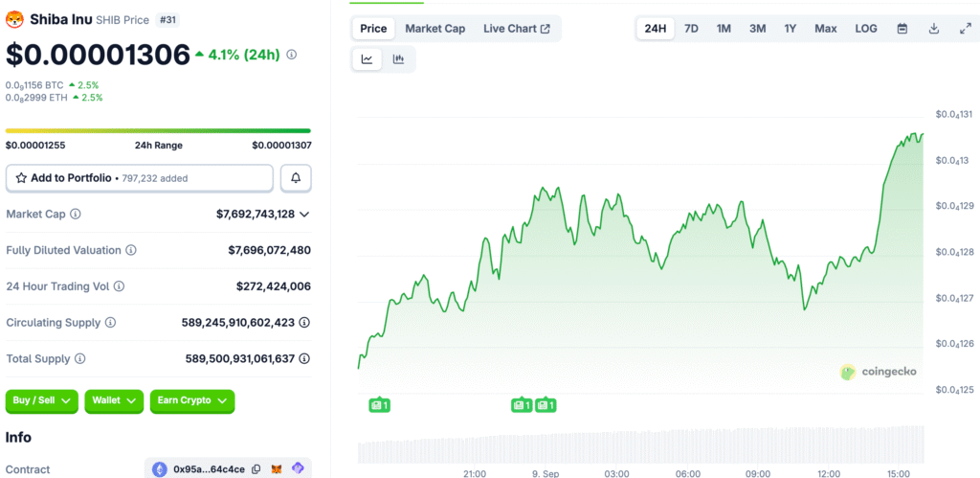The height and width of the screenshot is (478, 980).
Task: Switch to candlestick chart view
Action: 399,59
